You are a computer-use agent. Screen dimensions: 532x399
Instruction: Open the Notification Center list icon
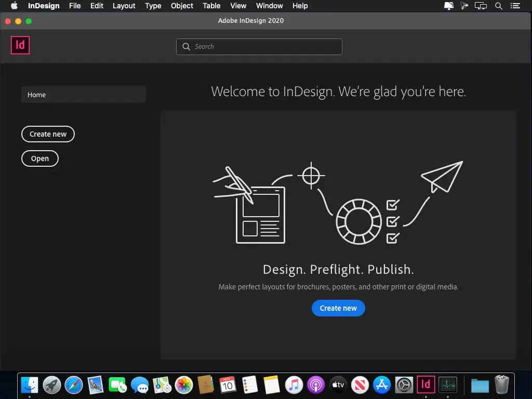(516, 6)
